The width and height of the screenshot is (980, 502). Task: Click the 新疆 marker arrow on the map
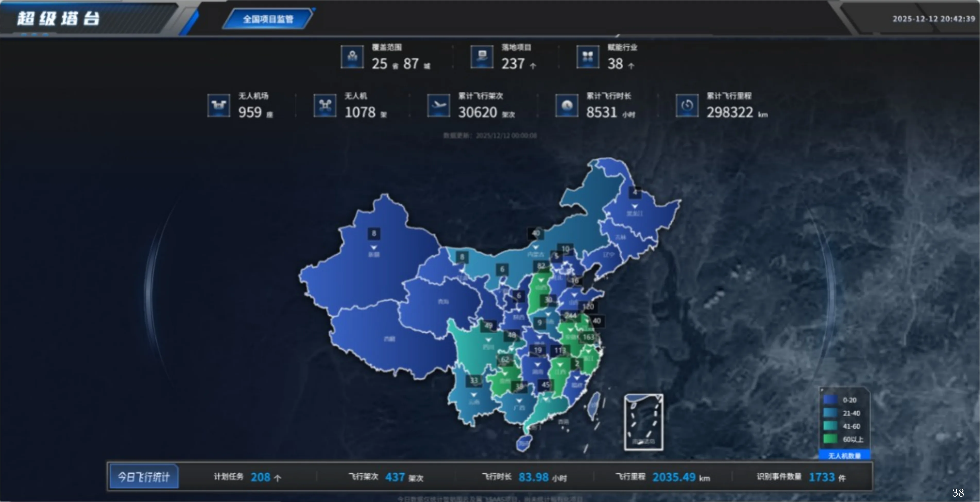374,247
